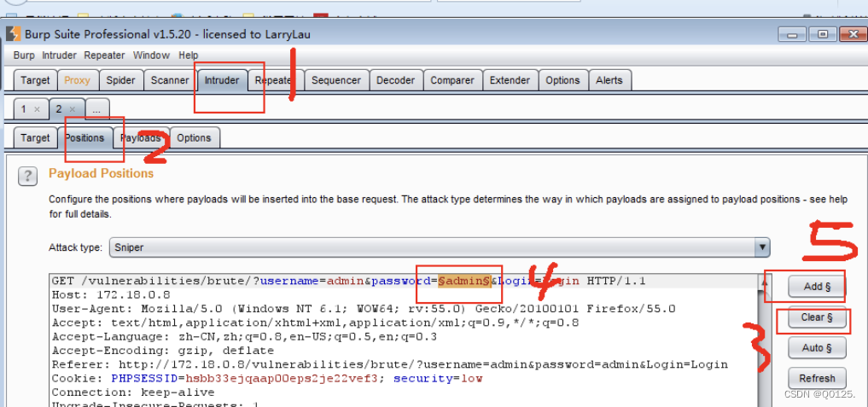Click the Referer header line

[x=390, y=364]
